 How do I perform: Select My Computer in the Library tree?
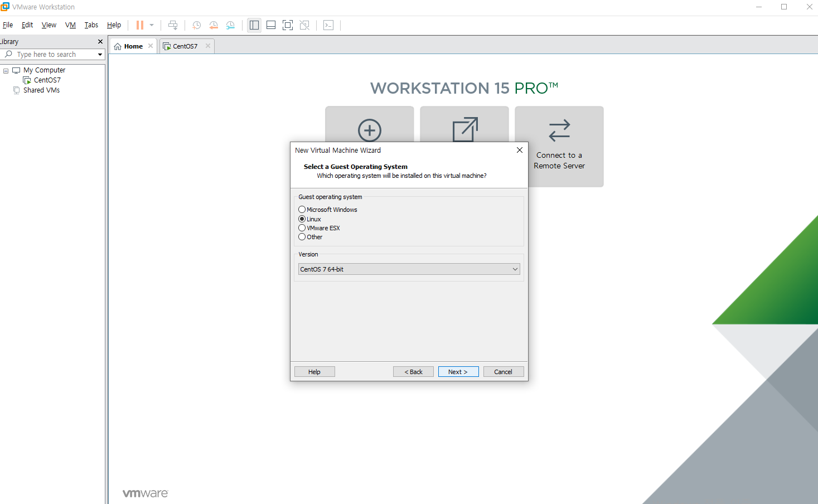(x=44, y=70)
